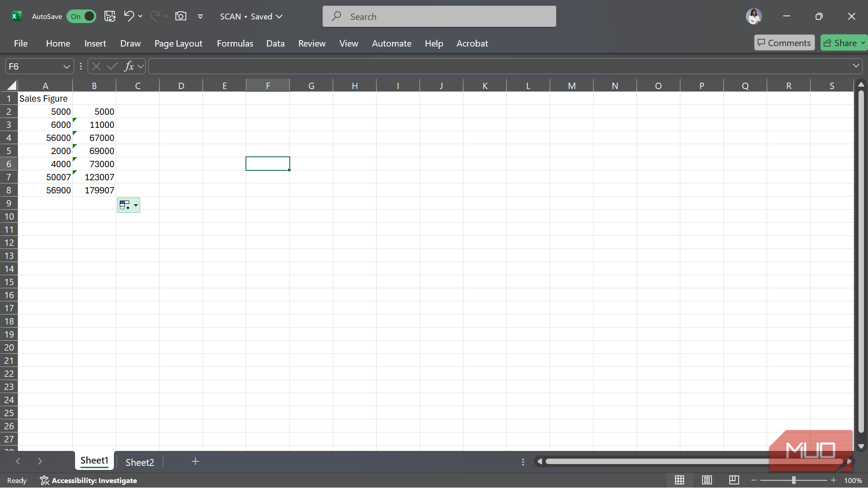Click the Redo arrow icon

155,16
